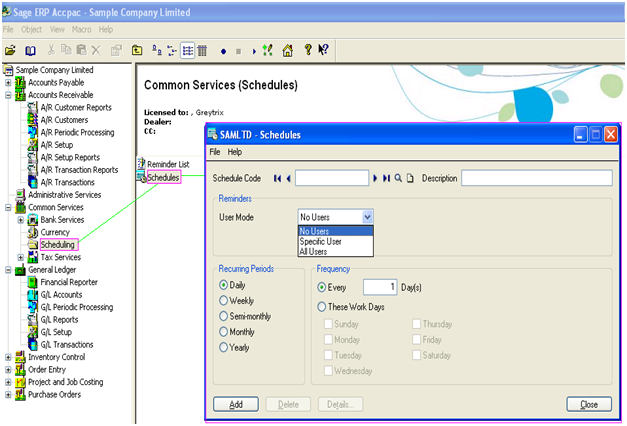Select the Yearly recurring period

[x=223, y=347]
